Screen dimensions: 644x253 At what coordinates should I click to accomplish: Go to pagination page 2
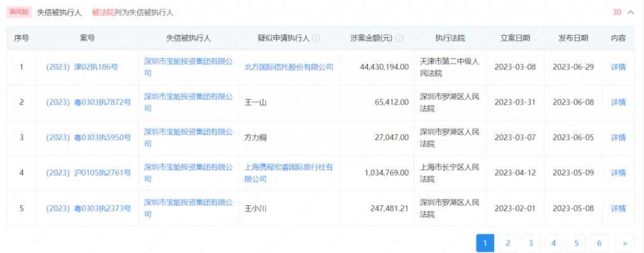tap(508, 243)
